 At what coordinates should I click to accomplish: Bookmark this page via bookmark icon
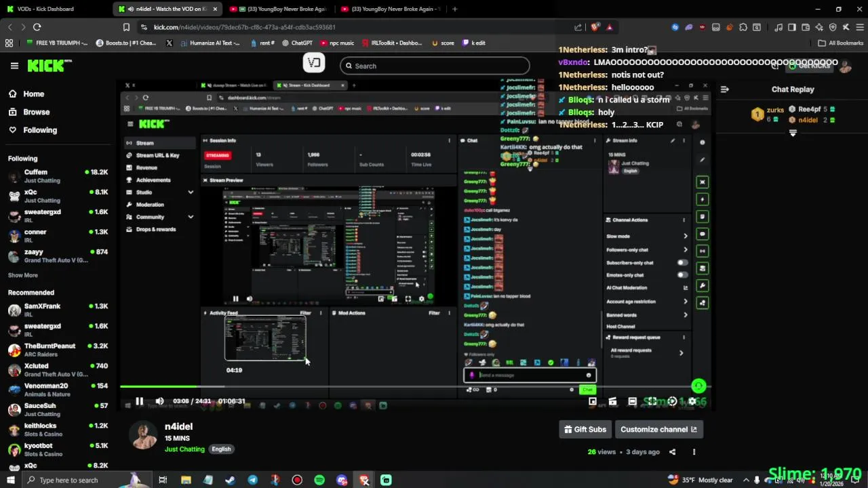click(x=126, y=27)
